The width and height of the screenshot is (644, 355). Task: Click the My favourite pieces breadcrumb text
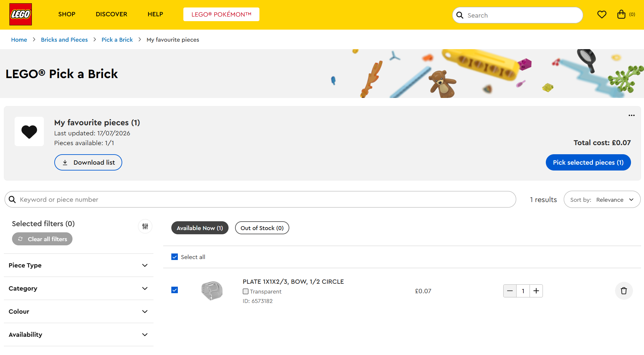[173, 40]
